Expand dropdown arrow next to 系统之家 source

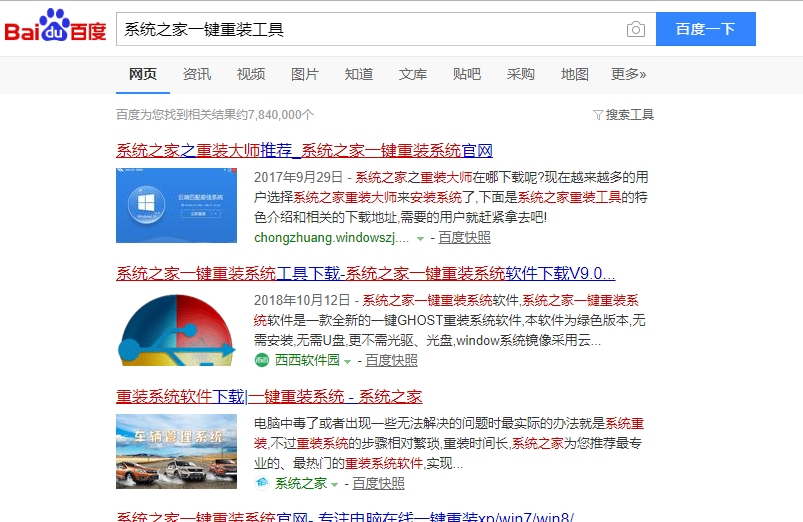pos(335,484)
